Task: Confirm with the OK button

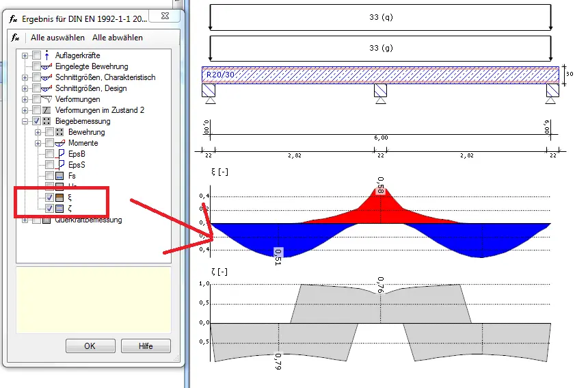Action: [x=90, y=346]
